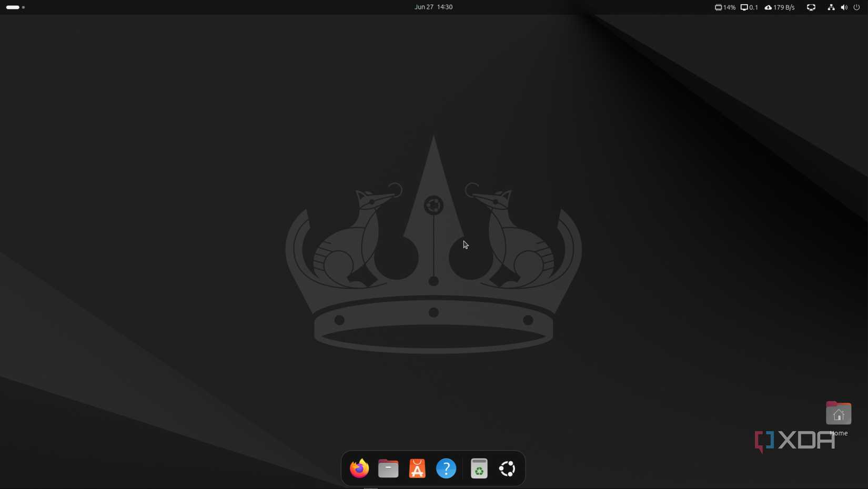Open the calendar from Jun 27 14:30
The image size is (868, 489).
pos(433,7)
